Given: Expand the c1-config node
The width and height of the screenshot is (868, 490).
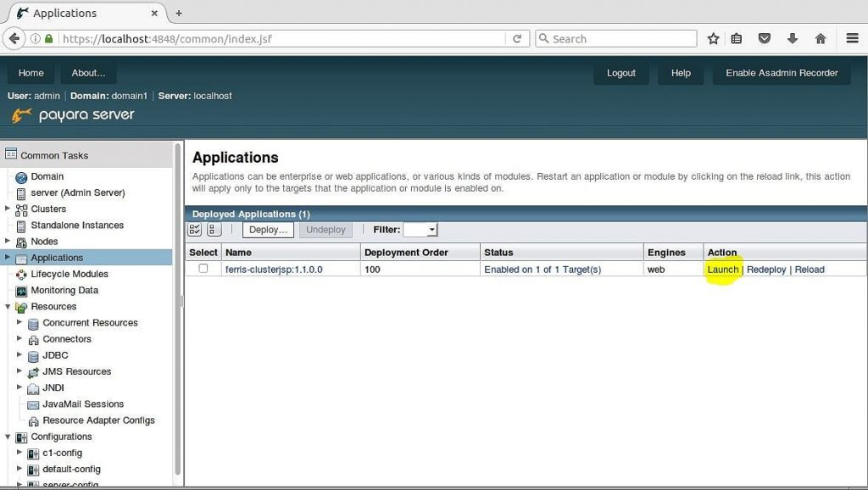Looking at the screenshot, I should coord(19,452).
